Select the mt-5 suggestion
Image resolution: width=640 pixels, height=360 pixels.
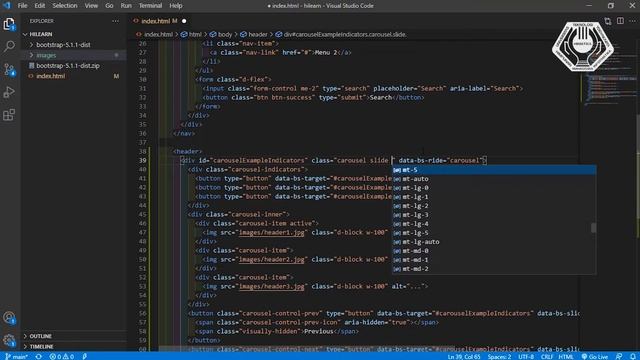(x=494, y=170)
